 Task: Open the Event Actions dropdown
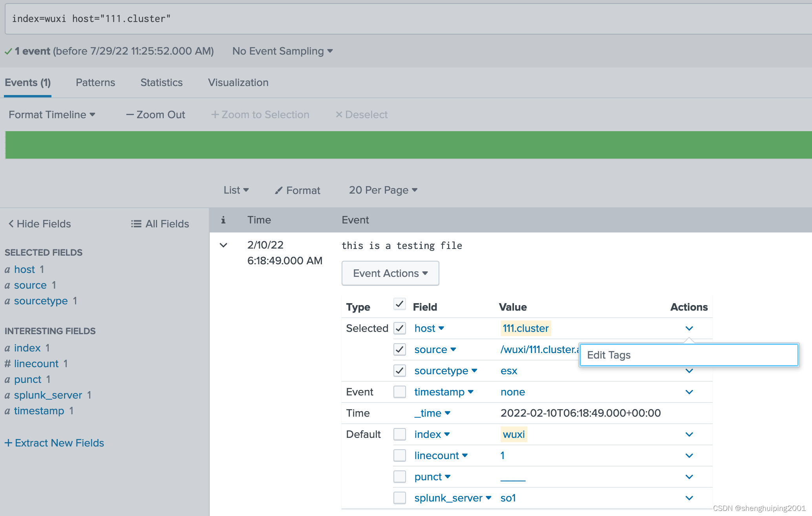pos(390,273)
